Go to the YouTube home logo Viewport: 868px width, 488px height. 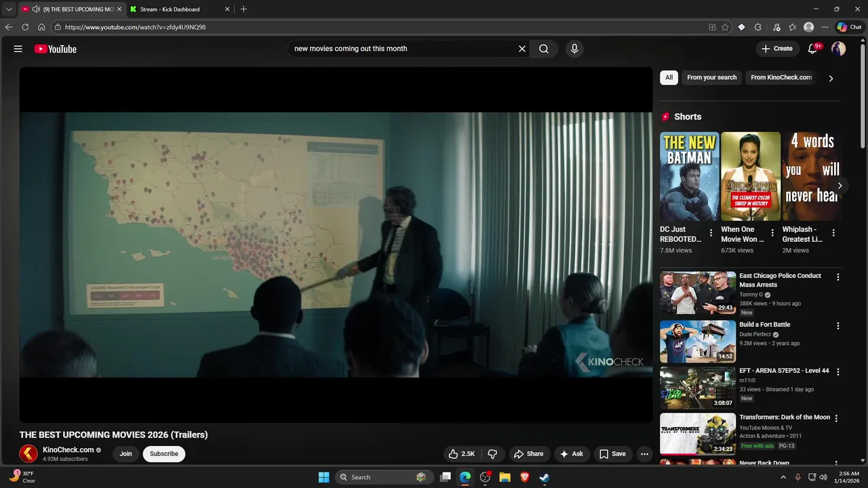(x=56, y=49)
